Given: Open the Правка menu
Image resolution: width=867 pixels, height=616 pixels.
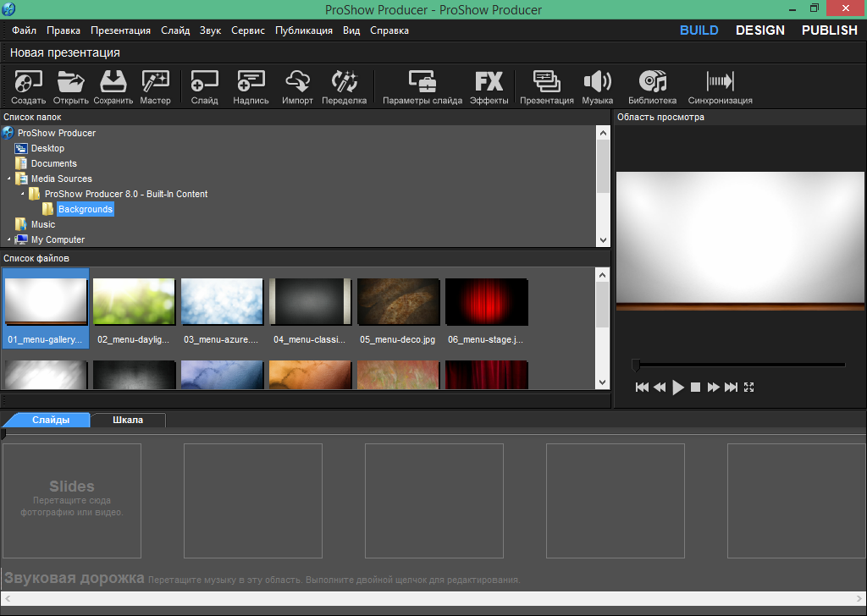Looking at the screenshot, I should (x=63, y=30).
